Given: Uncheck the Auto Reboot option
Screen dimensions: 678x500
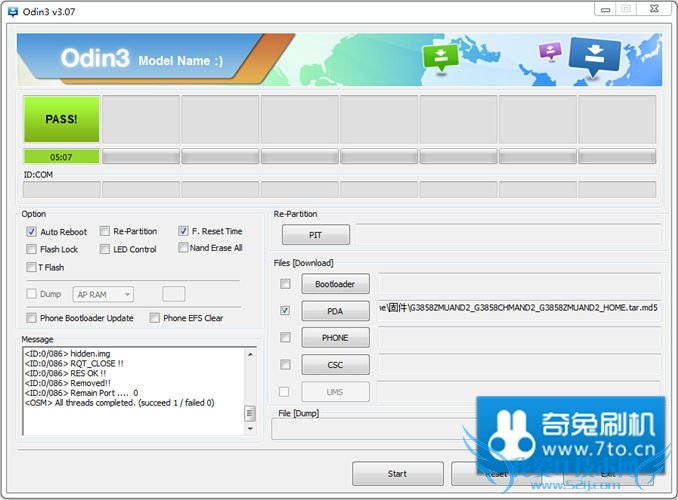Looking at the screenshot, I should [x=31, y=232].
